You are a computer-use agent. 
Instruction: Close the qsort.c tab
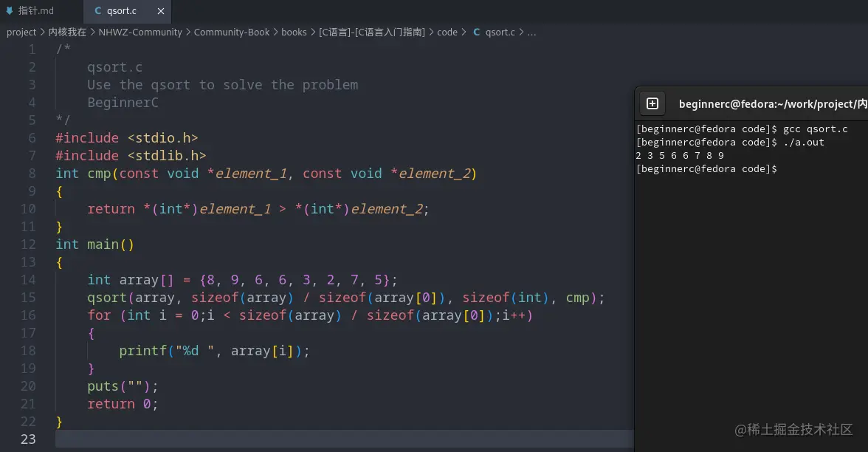point(161,11)
